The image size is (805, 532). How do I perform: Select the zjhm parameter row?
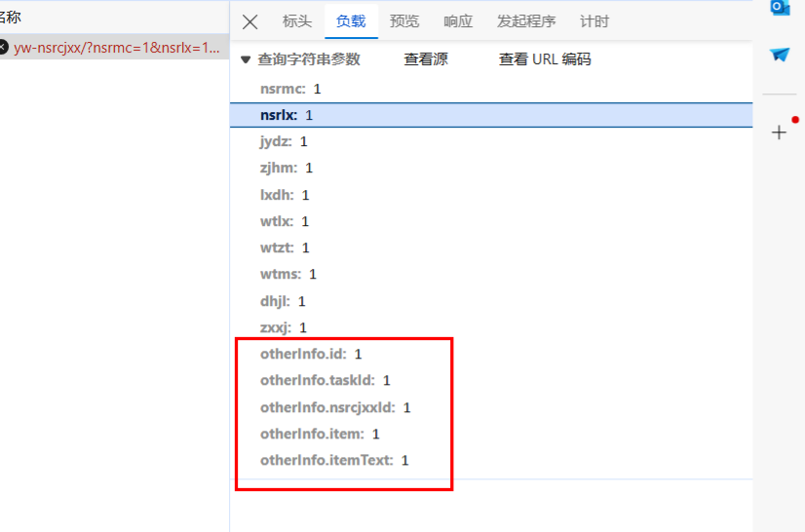(x=491, y=168)
